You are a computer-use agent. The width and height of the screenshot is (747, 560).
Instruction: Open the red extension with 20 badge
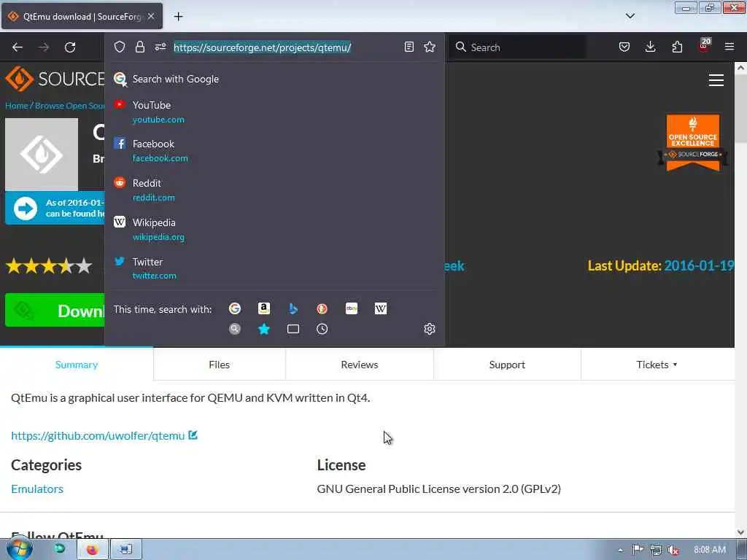704,46
